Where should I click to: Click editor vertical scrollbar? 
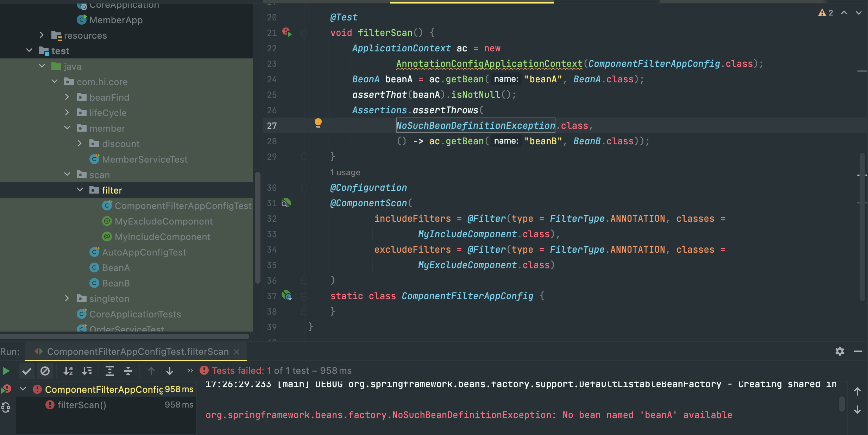pyautogui.click(x=862, y=227)
